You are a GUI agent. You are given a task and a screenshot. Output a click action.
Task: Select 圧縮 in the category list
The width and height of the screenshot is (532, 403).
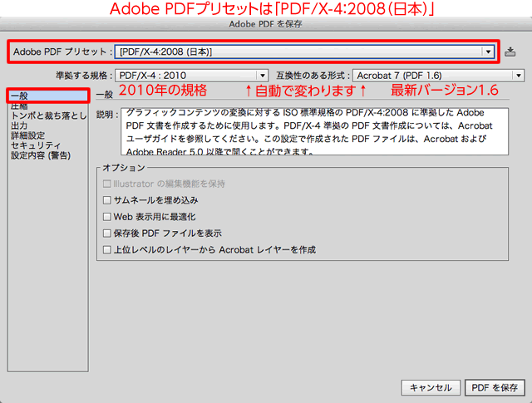pyautogui.click(x=19, y=106)
